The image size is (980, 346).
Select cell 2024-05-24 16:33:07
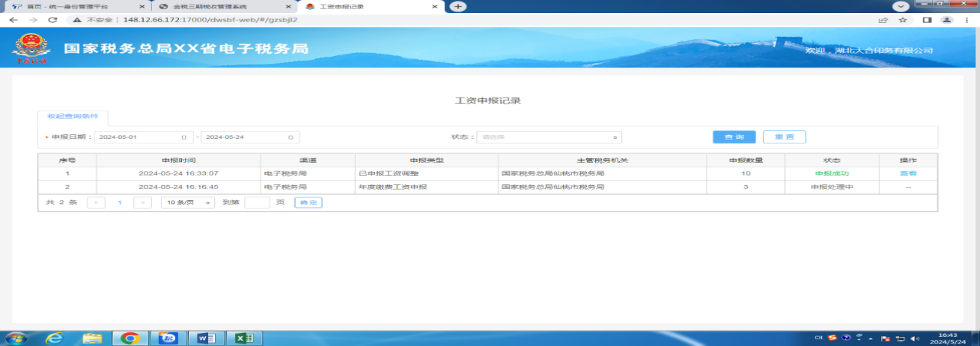pos(178,173)
